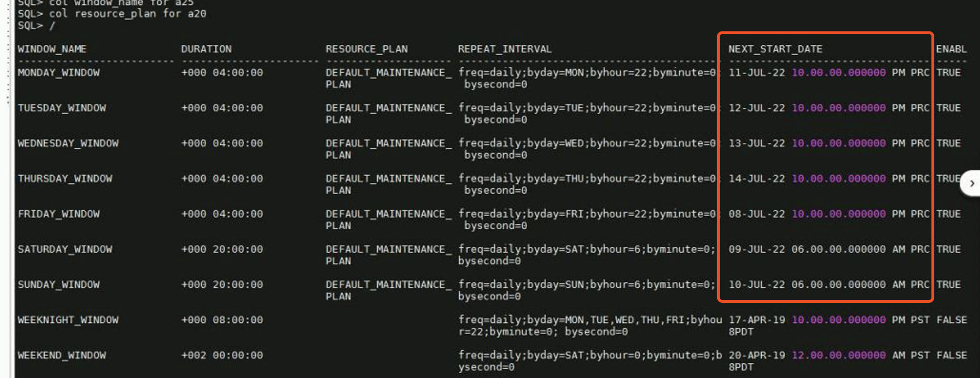Image resolution: width=980 pixels, height=378 pixels.
Task: Select WEDNESDAY_WINDOW text
Action: (68, 143)
